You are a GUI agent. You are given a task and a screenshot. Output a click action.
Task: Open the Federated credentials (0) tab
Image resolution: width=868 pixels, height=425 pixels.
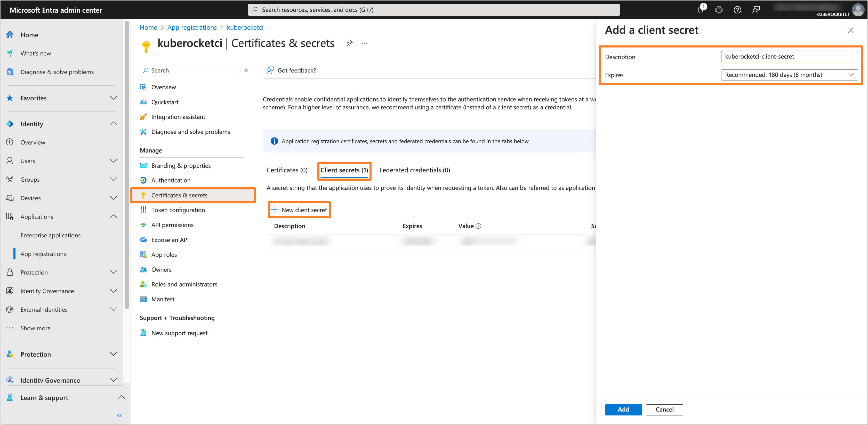coord(414,170)
